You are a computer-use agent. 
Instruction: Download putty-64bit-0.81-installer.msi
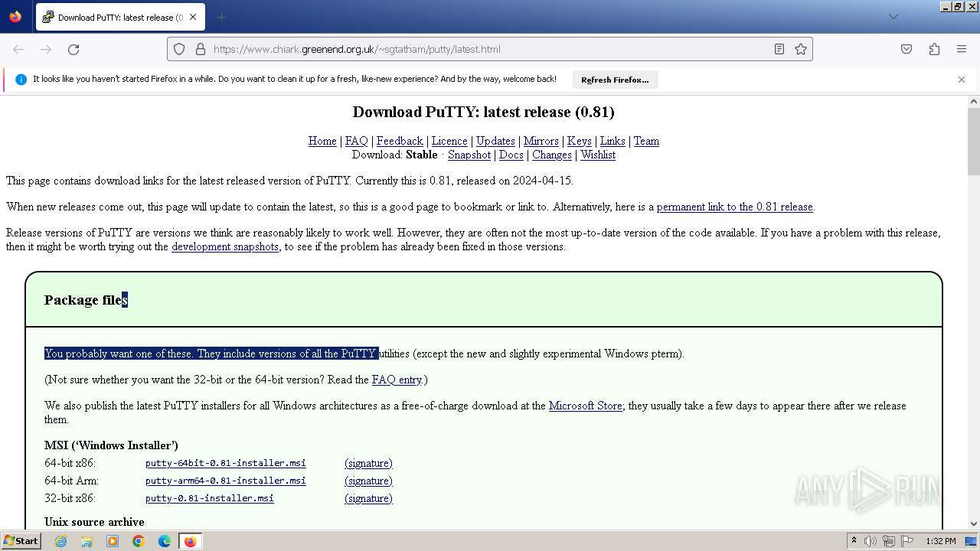pos(226,463)
